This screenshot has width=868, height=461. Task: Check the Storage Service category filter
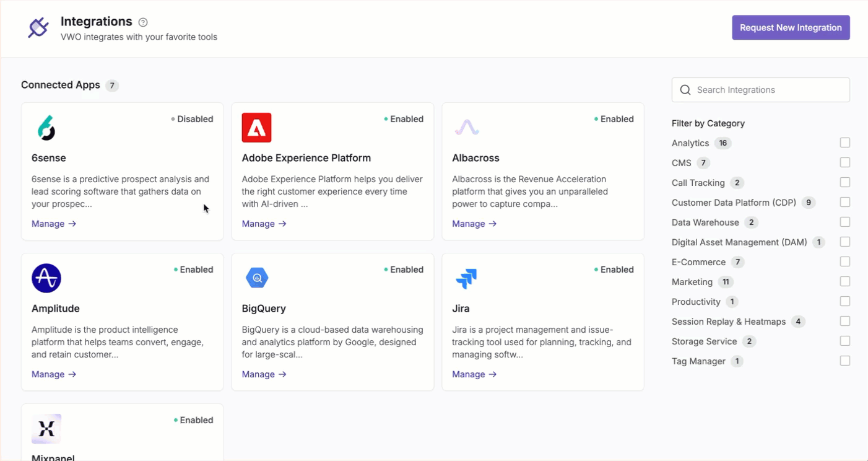[x=845, y=341]
